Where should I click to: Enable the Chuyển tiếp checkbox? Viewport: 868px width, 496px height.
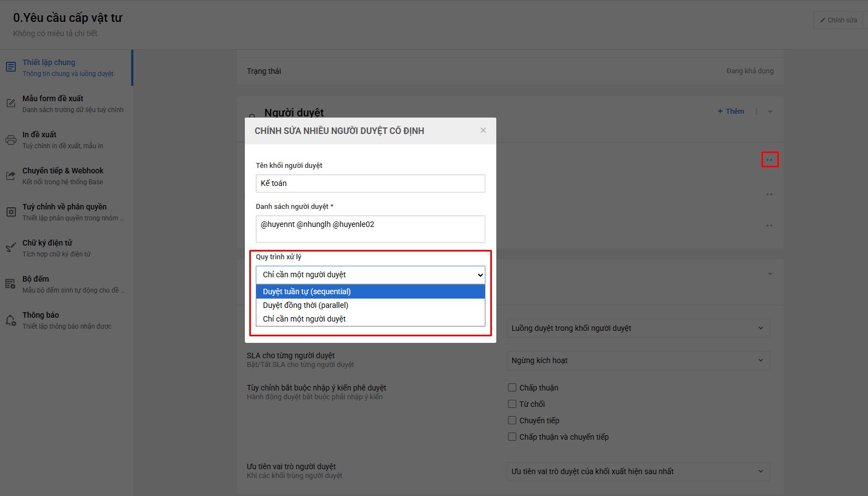(x=512, y=421)
